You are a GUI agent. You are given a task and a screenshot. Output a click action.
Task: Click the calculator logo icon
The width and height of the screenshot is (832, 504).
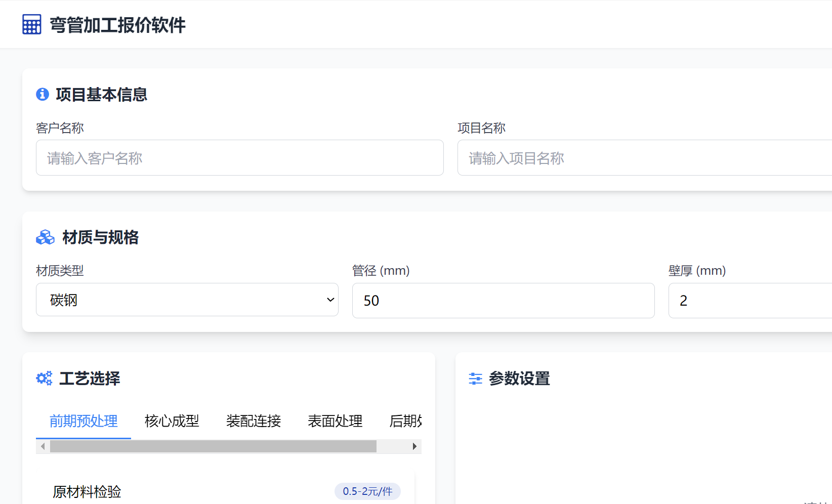(32, 24)
